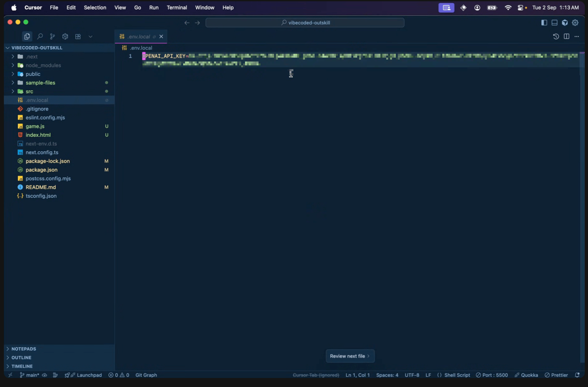
Task: Expand the NOTEPADS section
Action: 59,349
